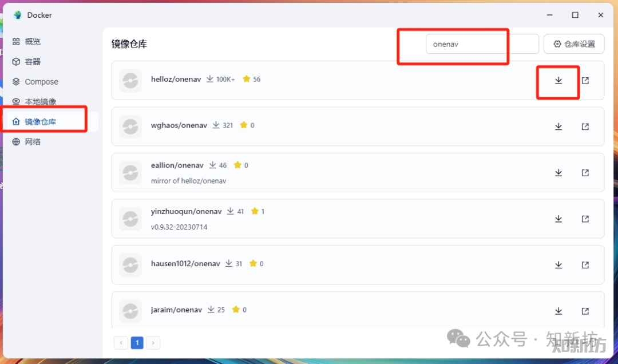The width and height of the screenshot is (618, 364).
Task: Open jaraim/onenav external link icon
Action: coord(585,311)
